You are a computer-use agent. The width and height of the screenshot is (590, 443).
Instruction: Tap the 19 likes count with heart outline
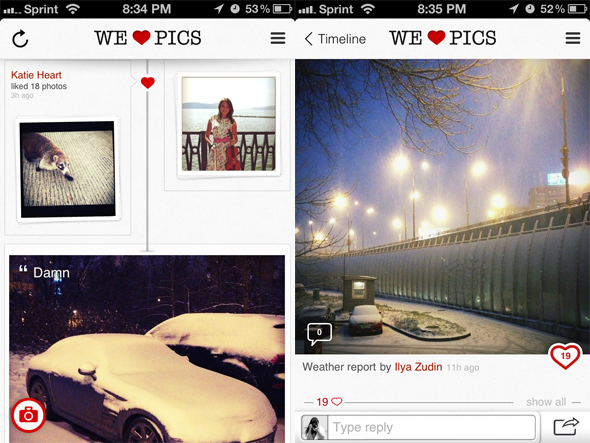(329, 402)
